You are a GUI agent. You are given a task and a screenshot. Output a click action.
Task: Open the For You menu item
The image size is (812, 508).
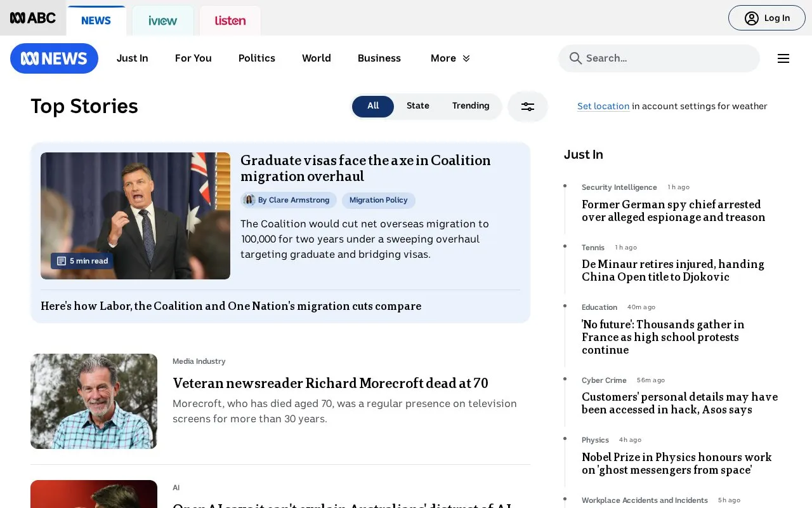tap(193, 58)
